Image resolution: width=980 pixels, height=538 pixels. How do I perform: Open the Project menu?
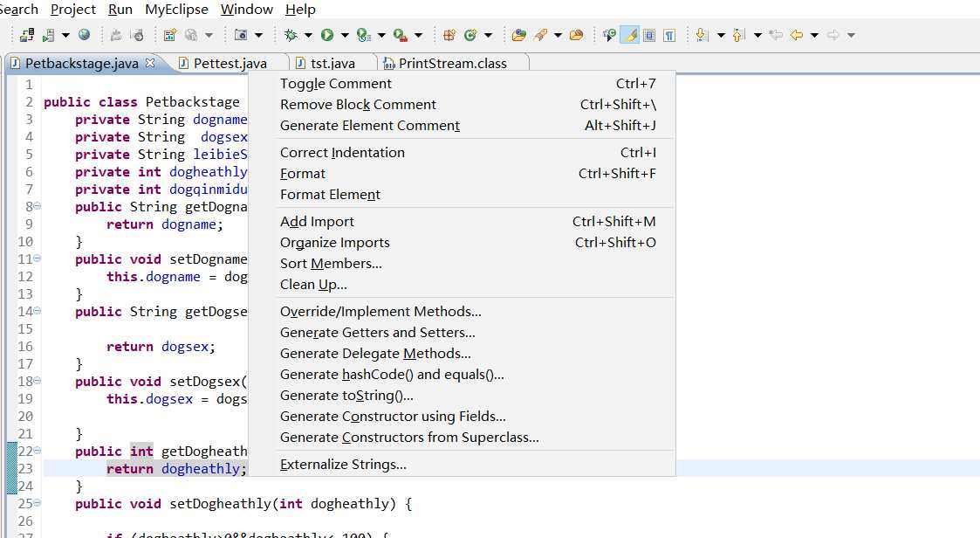[73, 10]
